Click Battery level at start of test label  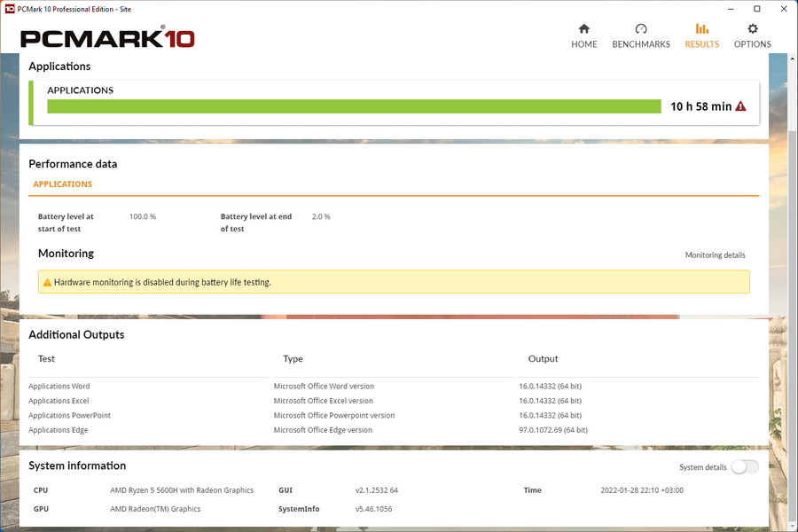(x=66, y=223)
